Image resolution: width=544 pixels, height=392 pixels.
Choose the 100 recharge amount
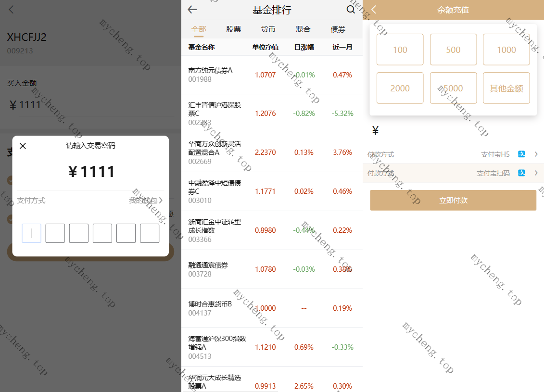pos(400,50)
